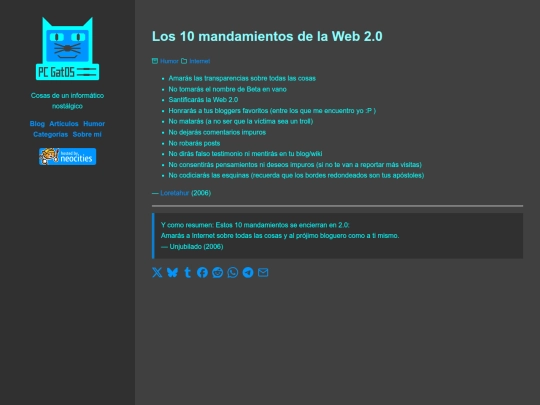Click the 'Y como resumen' quote line
The width and height of the screenshot is (540, 405).
255,225
